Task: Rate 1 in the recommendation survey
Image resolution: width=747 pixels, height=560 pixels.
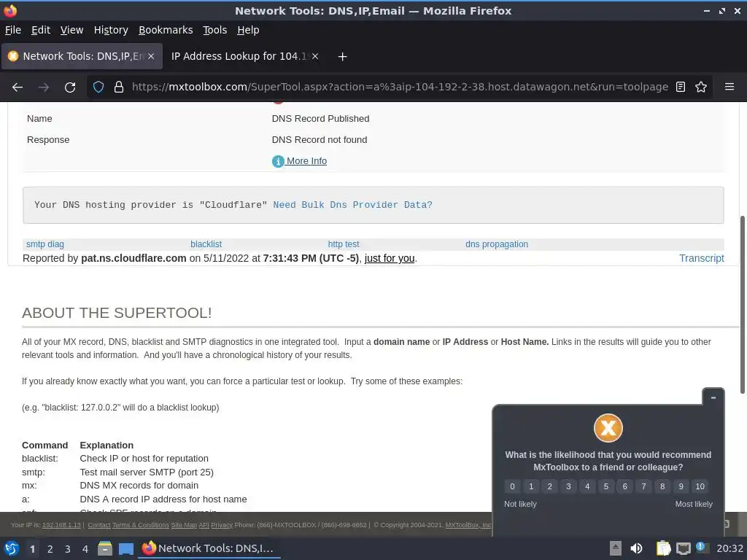Action: (531, 486)
